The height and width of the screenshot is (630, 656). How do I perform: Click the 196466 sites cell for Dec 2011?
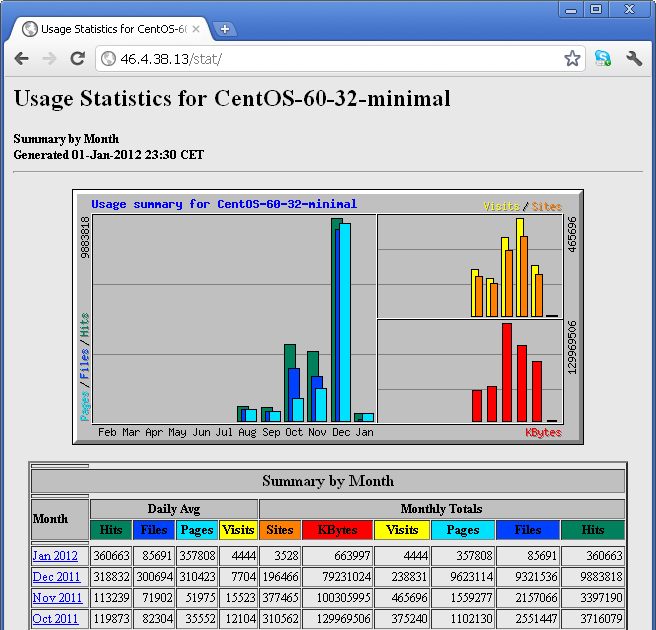[280, 576]
